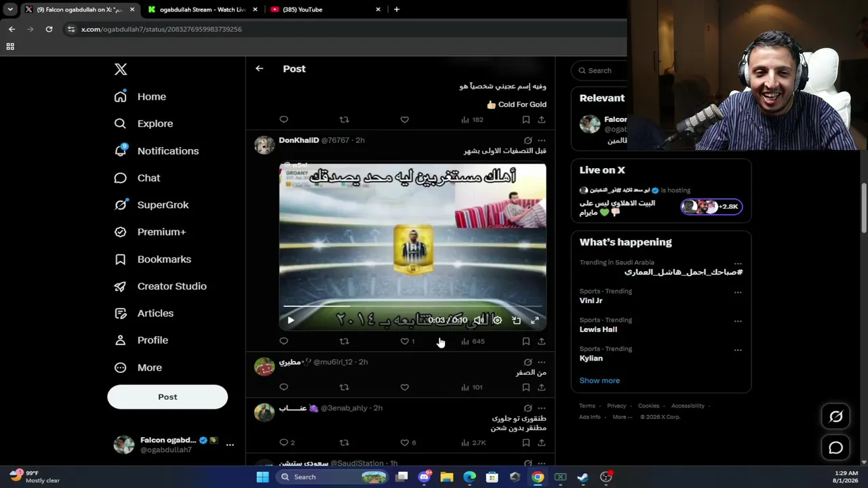The width and height of the screenshot is (868, 488).
Task: Open options for Vini Jr trend
Action: [738, 292]
